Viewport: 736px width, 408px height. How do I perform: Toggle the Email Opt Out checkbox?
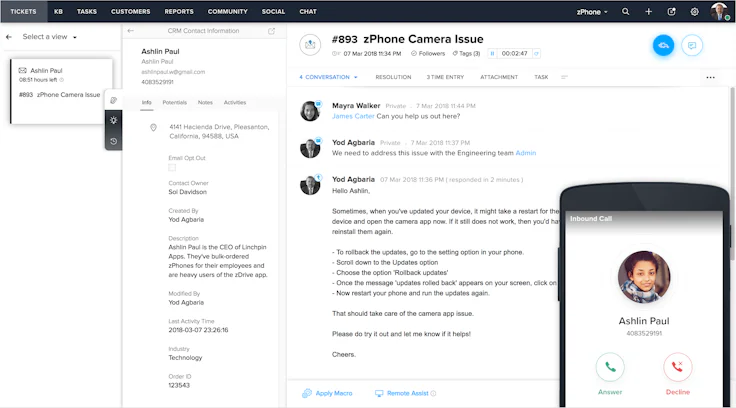point(172,168)
